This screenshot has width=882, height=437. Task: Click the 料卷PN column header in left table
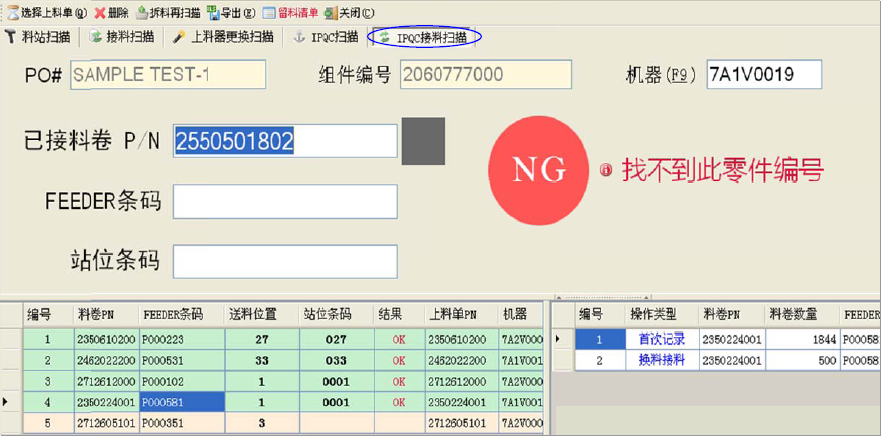coord(106,314)
